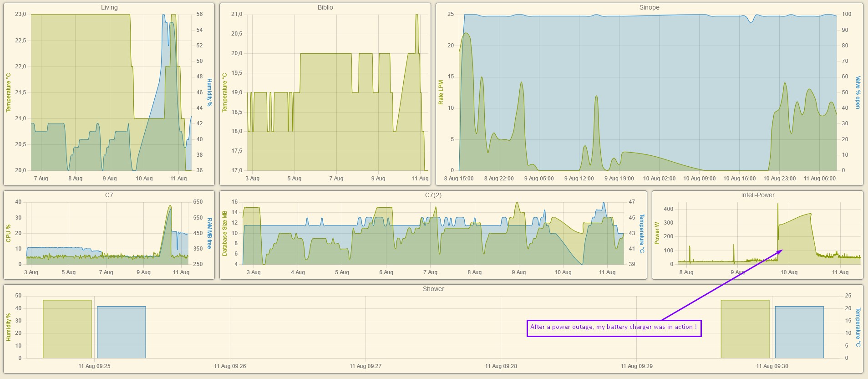Click the 'RAM MB free' axis label
868x379 pixels.
209,233
